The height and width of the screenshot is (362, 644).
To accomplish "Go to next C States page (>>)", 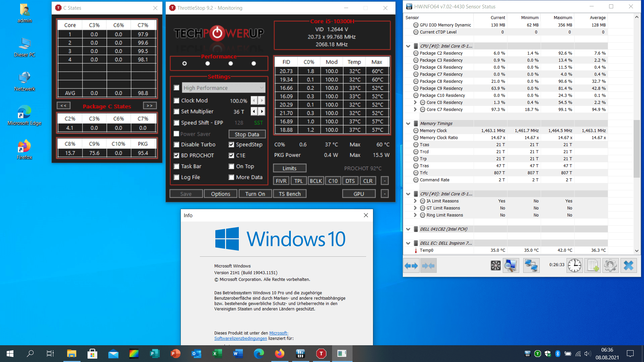I will click(150, 106).
